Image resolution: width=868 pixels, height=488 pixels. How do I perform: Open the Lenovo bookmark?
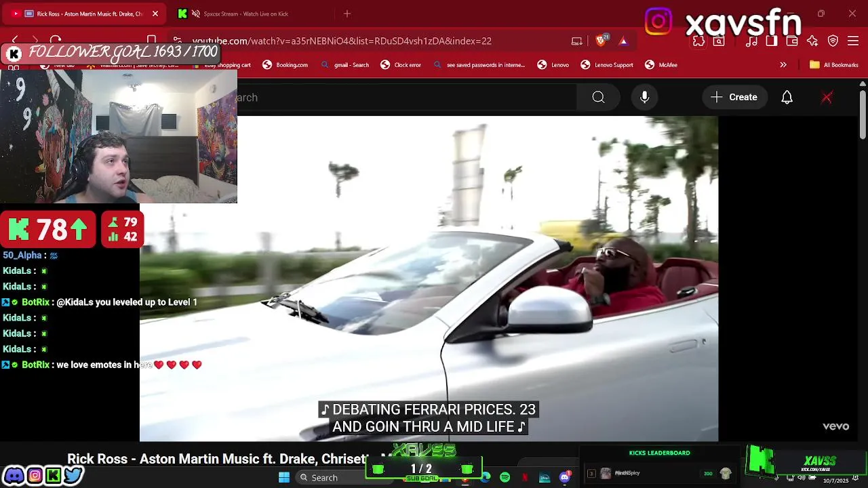[553, 65]
